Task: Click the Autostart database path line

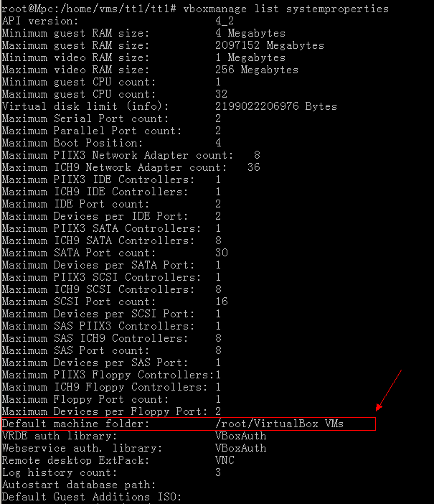Action: (x=79, y=485)
